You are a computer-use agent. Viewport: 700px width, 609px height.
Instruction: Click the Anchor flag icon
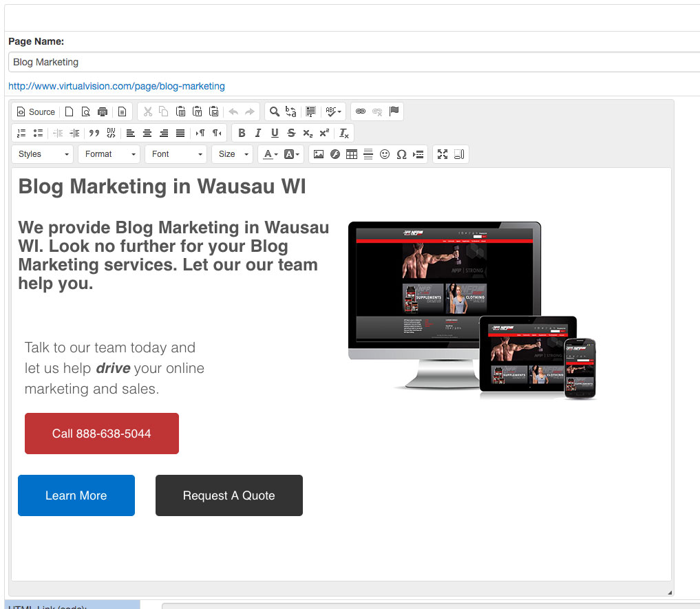coord(394,111)
